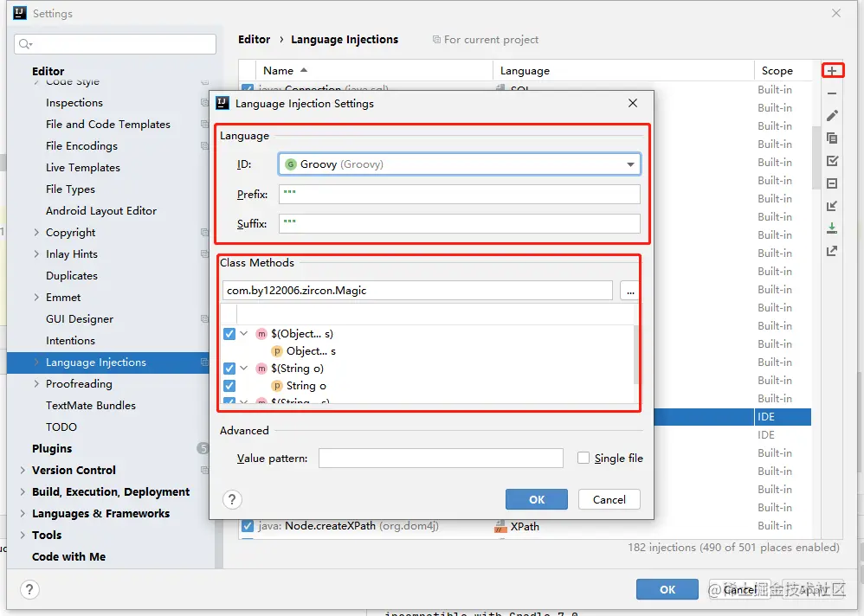
Task: Click the Add injection plus icon
Action: pos(832,70)
